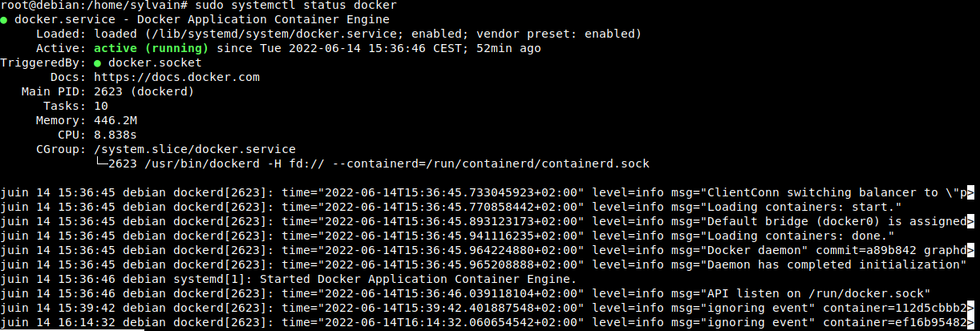Screen dimensions: 980x331
Task: Click the green dot beside docker.service
Action: [4, 20]
